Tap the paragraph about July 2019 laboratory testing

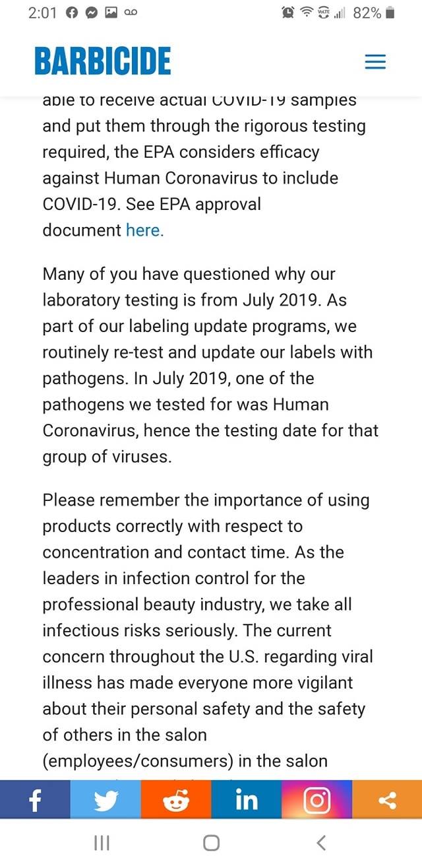tap(211, 365)
